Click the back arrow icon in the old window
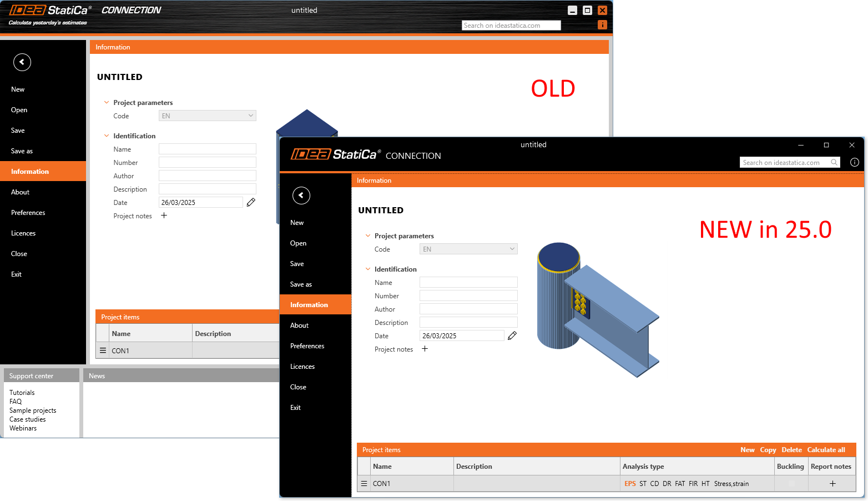Screen dimensions: 868x501 22,62
